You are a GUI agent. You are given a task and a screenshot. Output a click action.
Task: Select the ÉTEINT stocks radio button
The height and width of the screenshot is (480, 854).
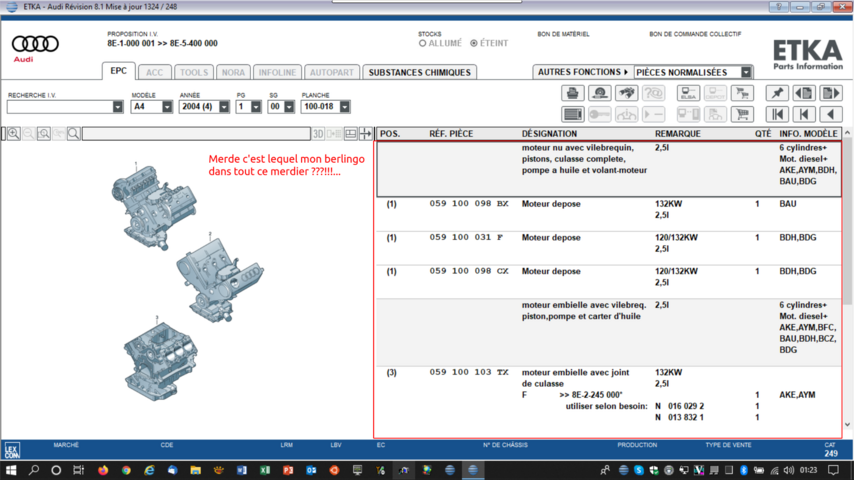pos(474,43)
